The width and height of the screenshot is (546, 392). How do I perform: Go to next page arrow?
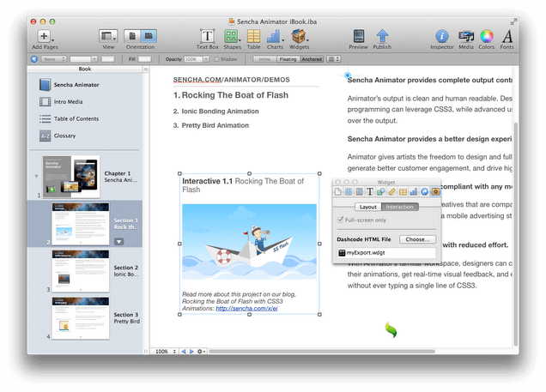tap(191, 352)
